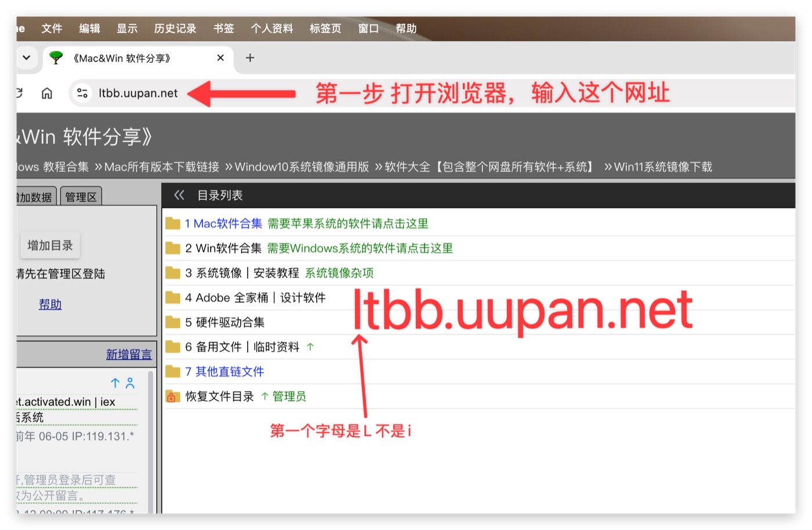Image resolution: width=812 pixels, height=530 pixels.
Task: Click the up arrow before 管理员
Action: (x=265, y=396)
